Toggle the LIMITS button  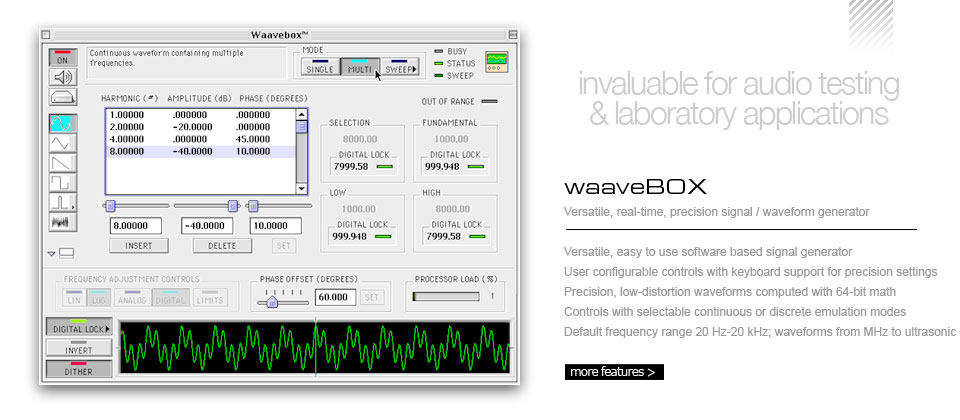[210, 298]
